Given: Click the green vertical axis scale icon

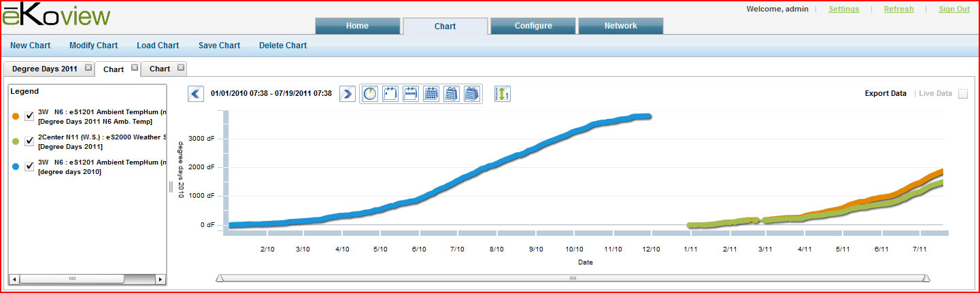Looking at the screenshot, I should (503, 94).
